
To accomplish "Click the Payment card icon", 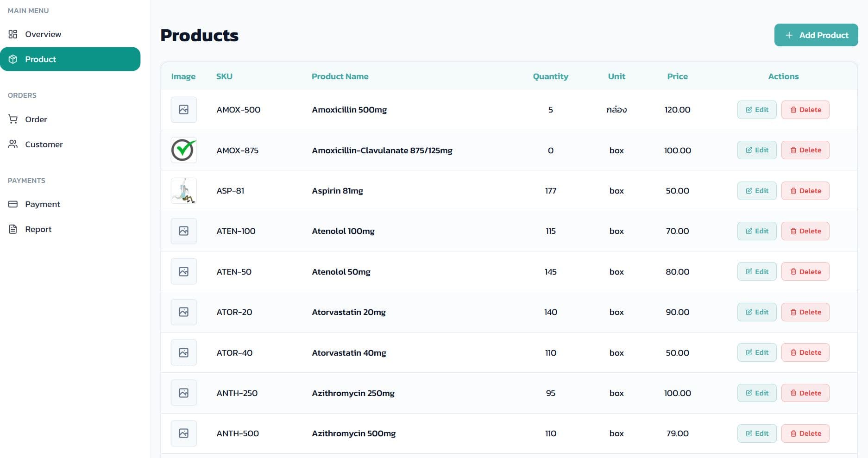I will coord(13,204).
